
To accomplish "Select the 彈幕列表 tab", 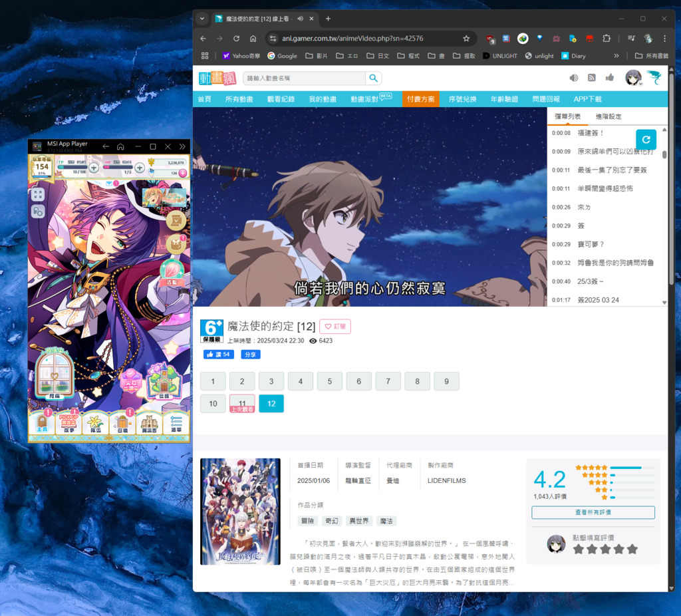I will (x=567, y=116).
